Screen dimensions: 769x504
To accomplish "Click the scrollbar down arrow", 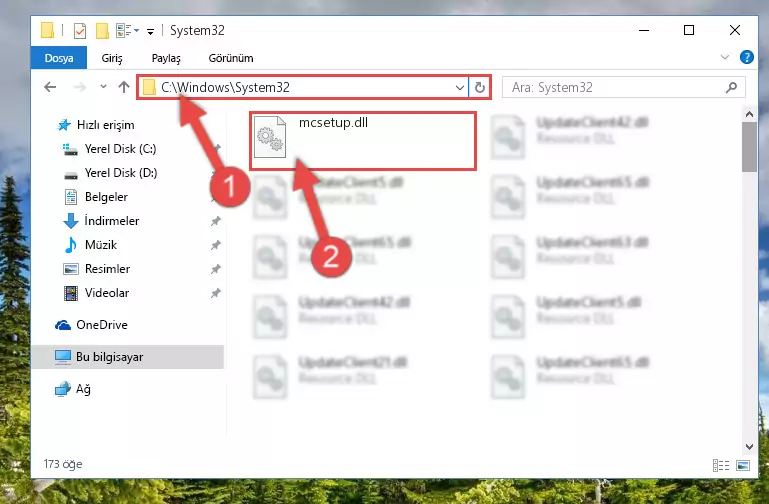I will [749, 447].
